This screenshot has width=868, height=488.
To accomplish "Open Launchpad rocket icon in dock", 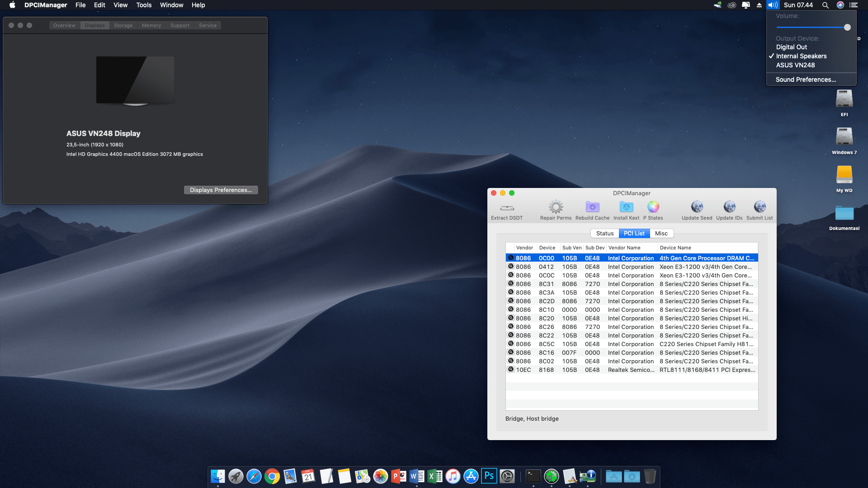I will [236, 476].
